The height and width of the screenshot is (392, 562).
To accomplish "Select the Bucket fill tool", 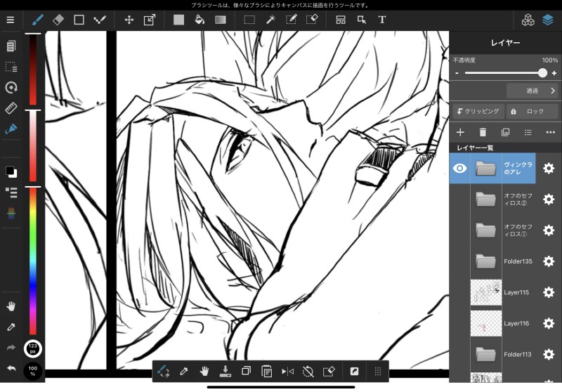I will click(x=200, y=20).
